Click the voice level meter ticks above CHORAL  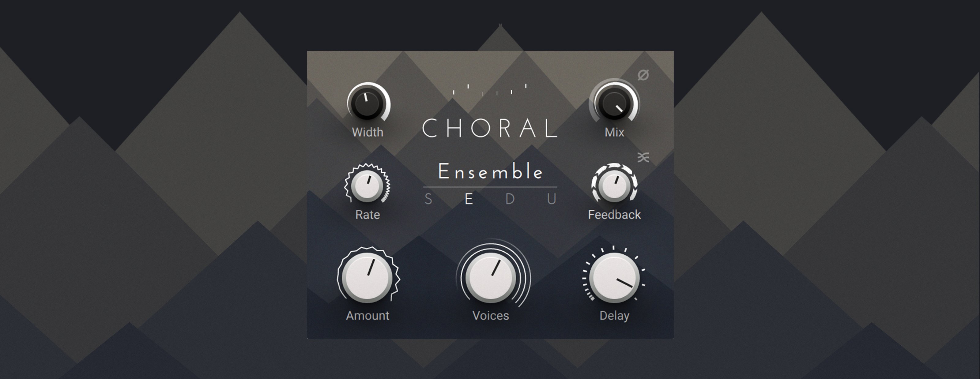pyautogui.click(x=490, y=90)
